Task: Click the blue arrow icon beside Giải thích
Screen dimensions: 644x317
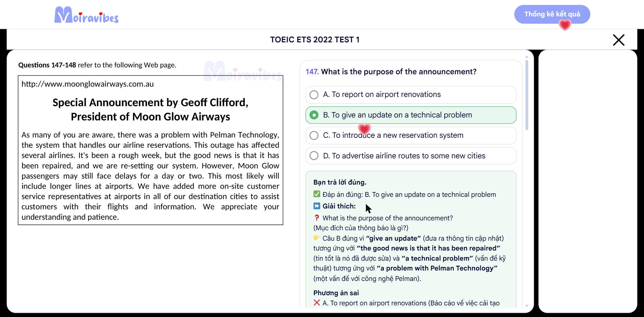Action: [x=317, y=206]
